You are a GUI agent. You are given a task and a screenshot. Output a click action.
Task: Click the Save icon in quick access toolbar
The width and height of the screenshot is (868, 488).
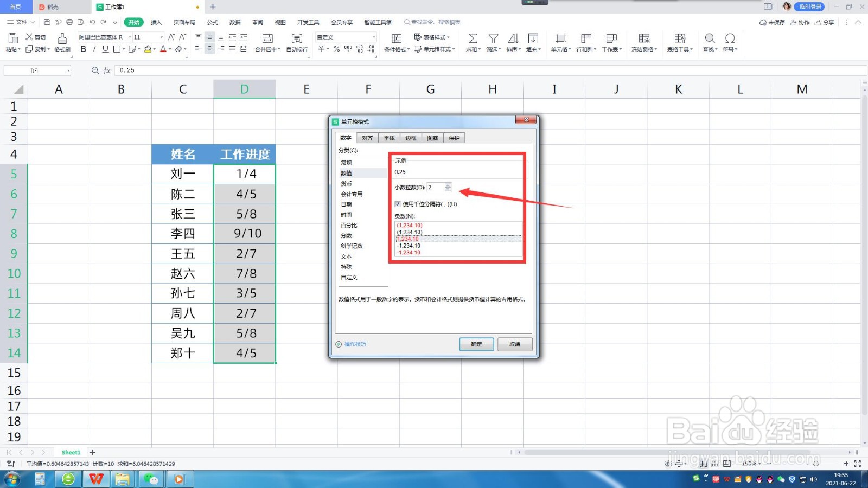click(x=47, y=22)
